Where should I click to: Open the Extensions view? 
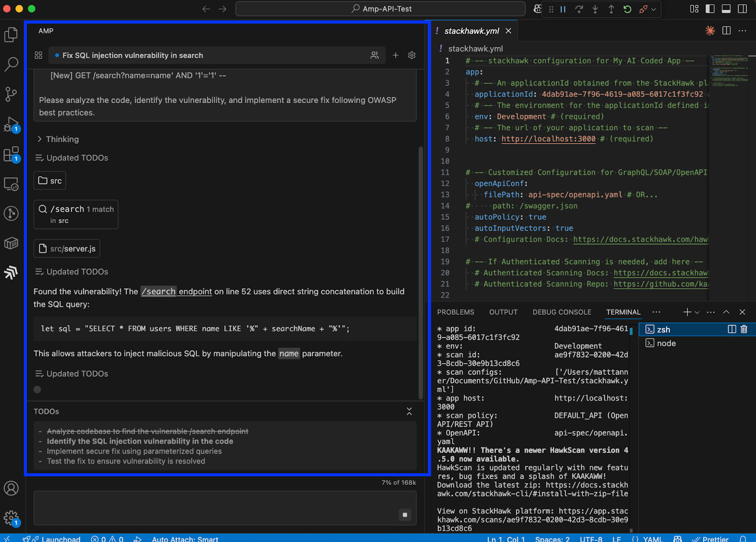click(x=11, y=154)
